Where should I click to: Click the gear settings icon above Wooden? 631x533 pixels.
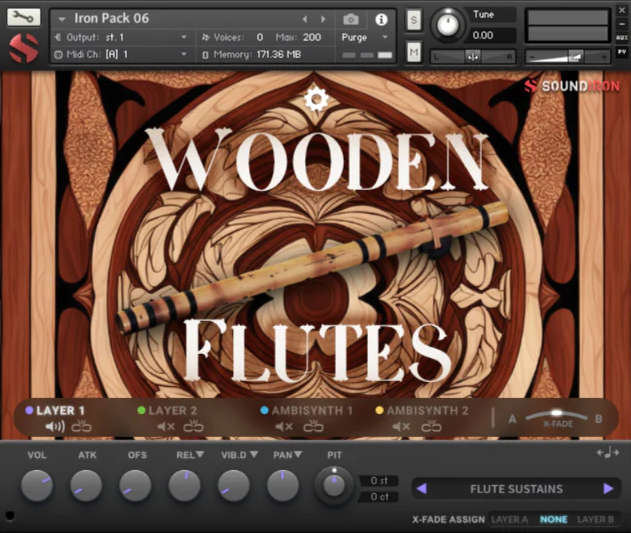point(316,98)
